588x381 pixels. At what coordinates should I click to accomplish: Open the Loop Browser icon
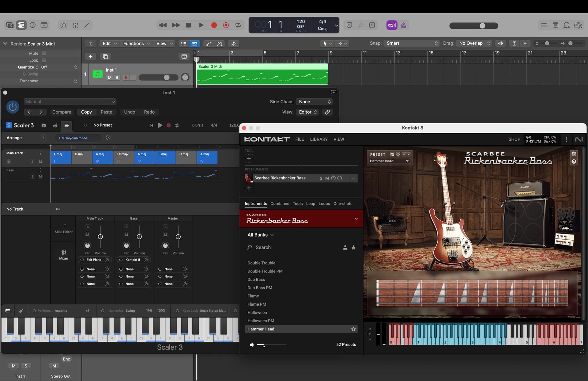click(567, 25)
